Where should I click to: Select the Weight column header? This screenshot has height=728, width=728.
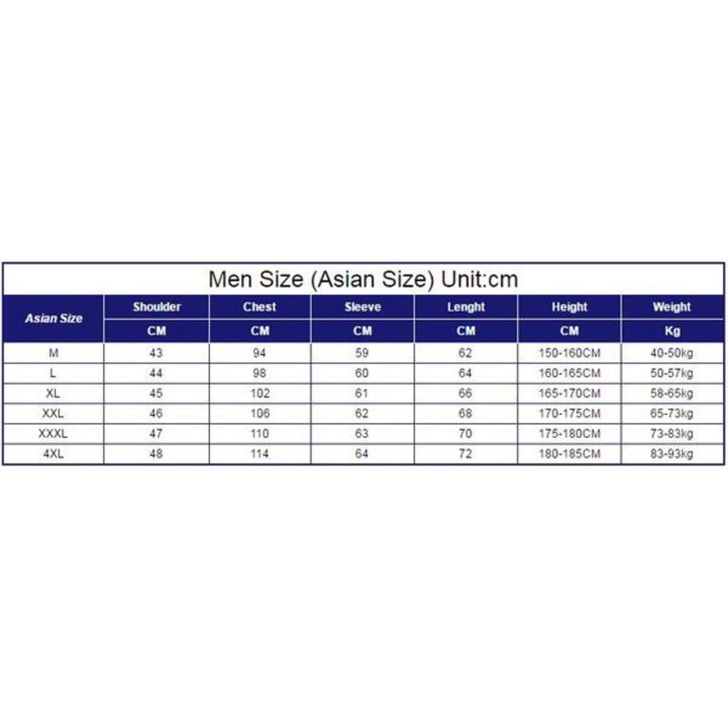click(672, 307)
